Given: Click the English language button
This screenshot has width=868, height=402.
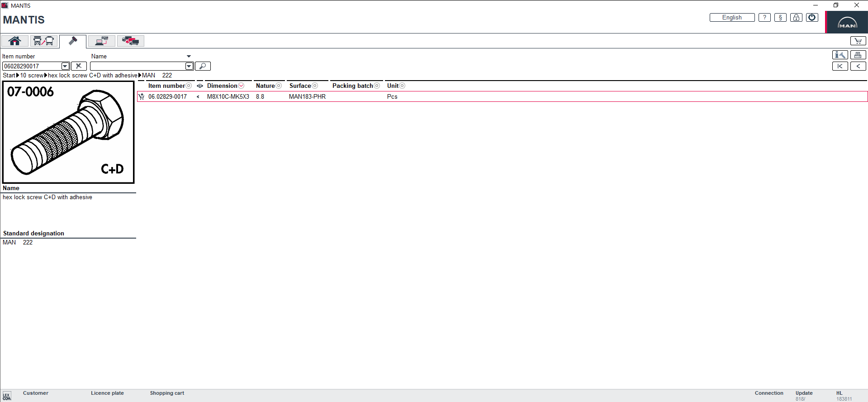Looking at the screenshot, I should coord(732,18).
